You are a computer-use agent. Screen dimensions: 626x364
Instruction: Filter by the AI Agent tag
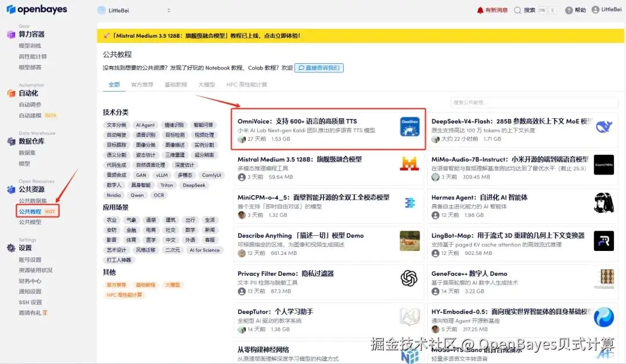tap(145, 125)
